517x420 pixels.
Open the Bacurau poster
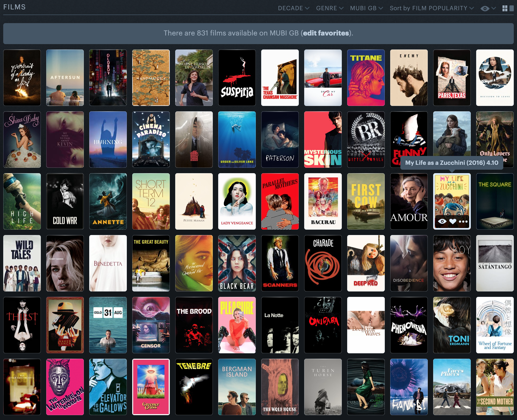click(x=323, y=201)
